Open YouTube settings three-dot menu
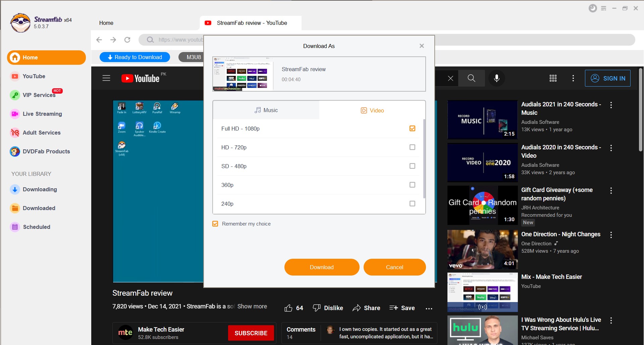This screenshot has height=345, width=644. click(x=573, y=78)
